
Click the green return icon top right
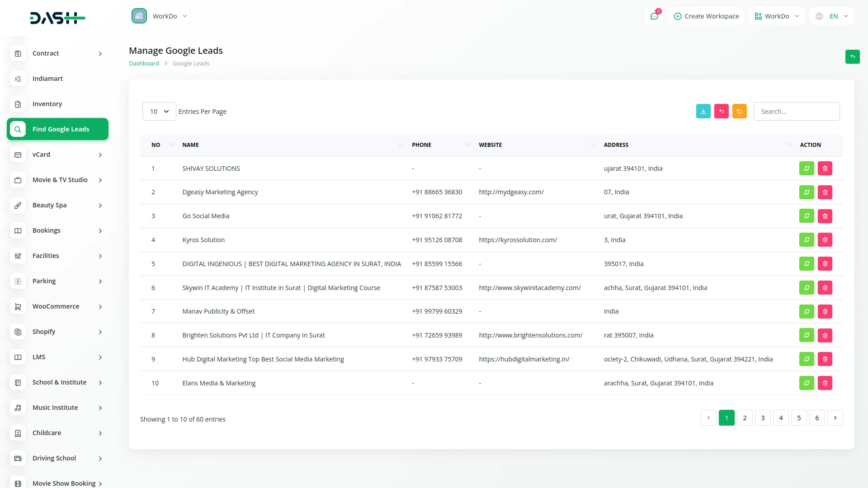coord(853,56)
